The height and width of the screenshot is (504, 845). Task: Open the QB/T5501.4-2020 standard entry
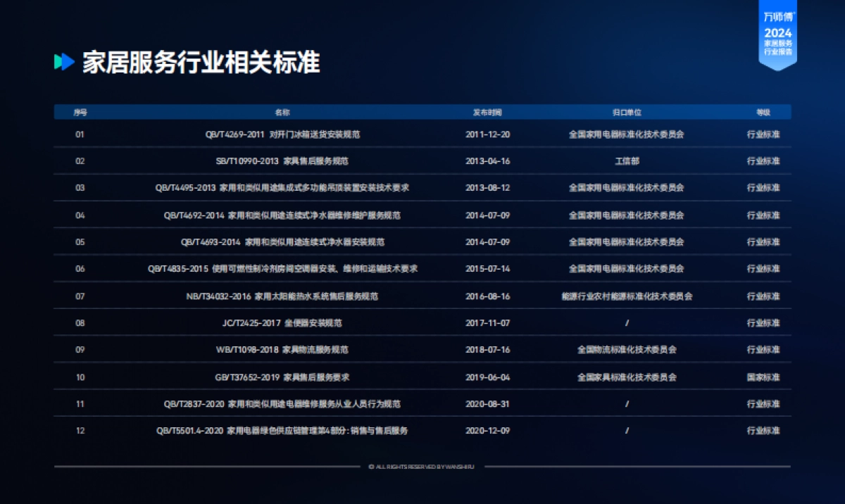(x=282, y=431)
